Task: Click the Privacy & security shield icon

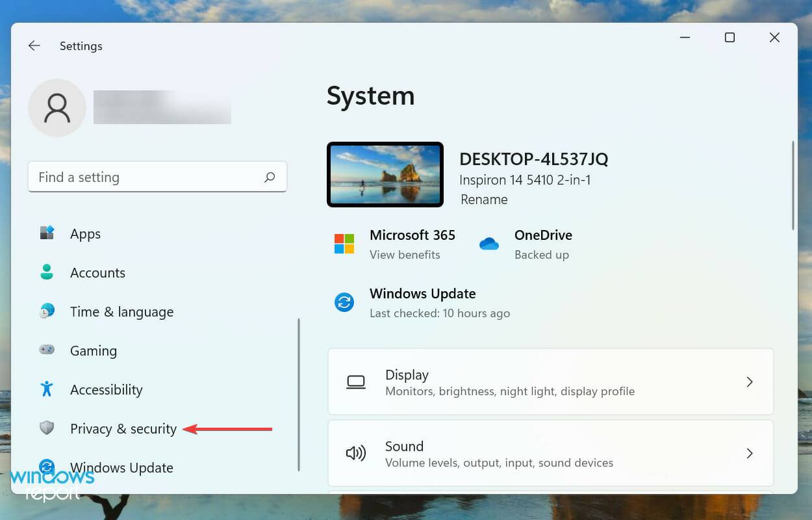Action: (47, 428)
